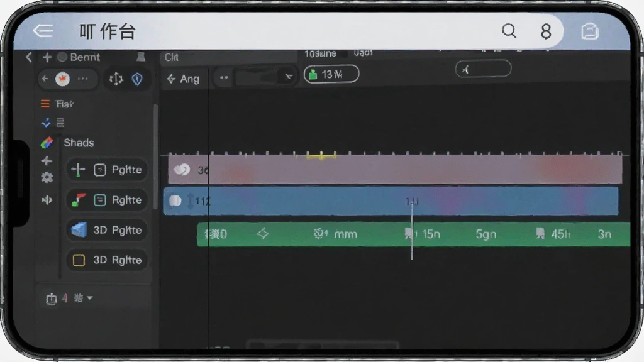Screen dimensions: 644x362
Task: Tap the back arrow in the top header
Action: click(43, 31)
